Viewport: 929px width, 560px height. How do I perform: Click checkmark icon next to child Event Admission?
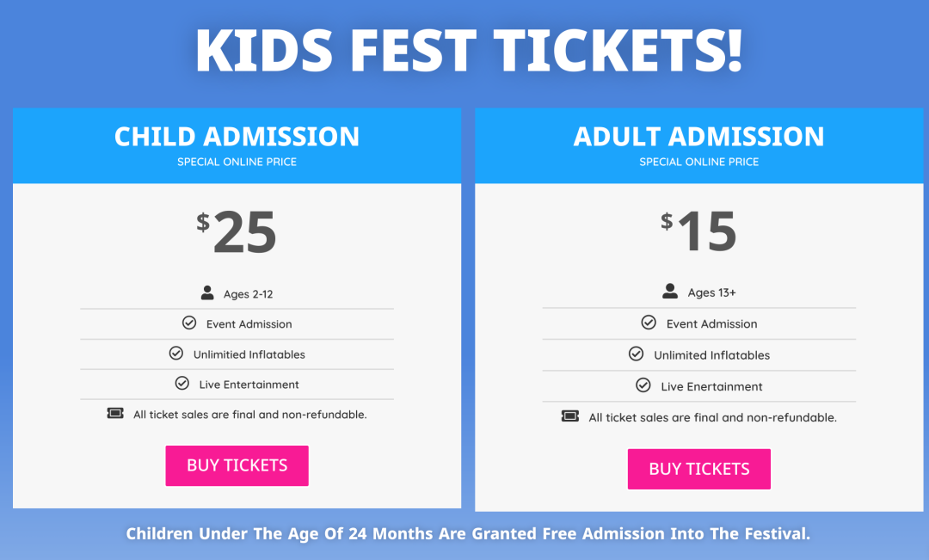point(189,323)
